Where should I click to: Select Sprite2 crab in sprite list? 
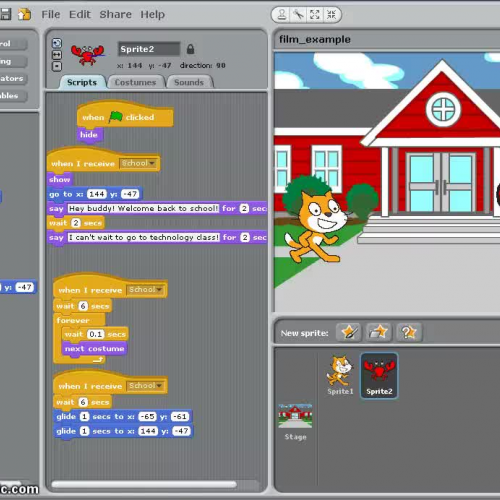[379, 376]
